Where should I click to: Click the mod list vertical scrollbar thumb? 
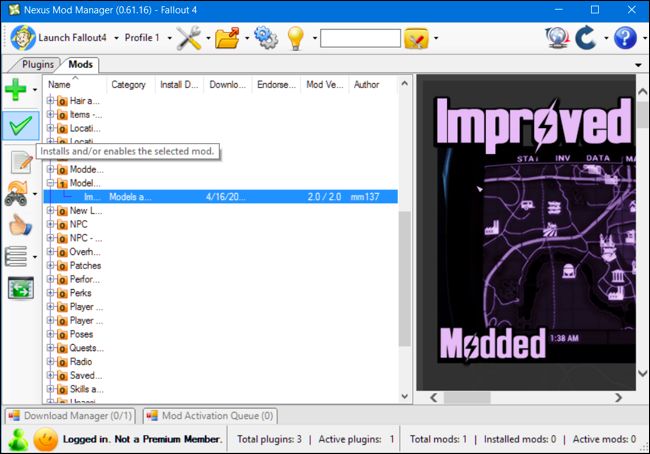pyautogui.click(x=404, y=279)
